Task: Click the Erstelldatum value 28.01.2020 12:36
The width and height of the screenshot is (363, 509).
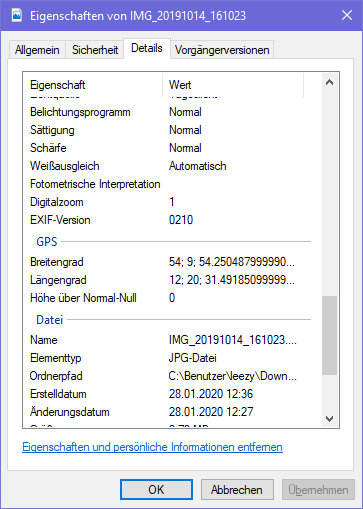Action: (211, 394)
